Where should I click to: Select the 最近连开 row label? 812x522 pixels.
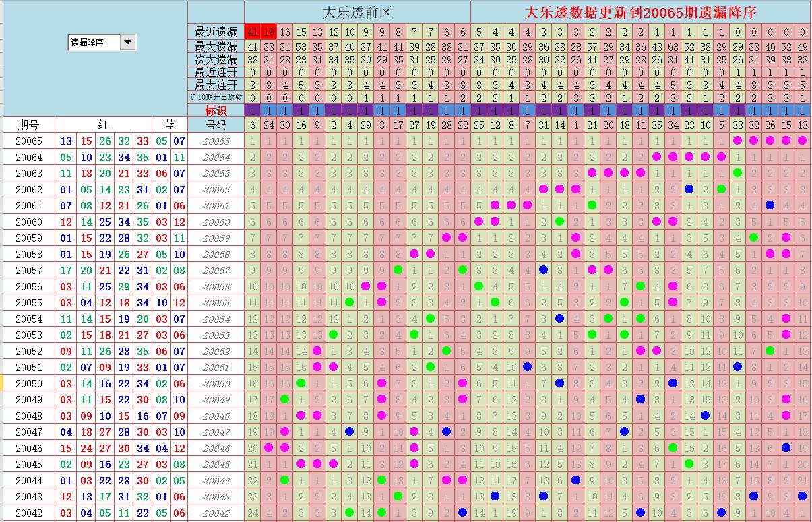(x=216, y=72)
